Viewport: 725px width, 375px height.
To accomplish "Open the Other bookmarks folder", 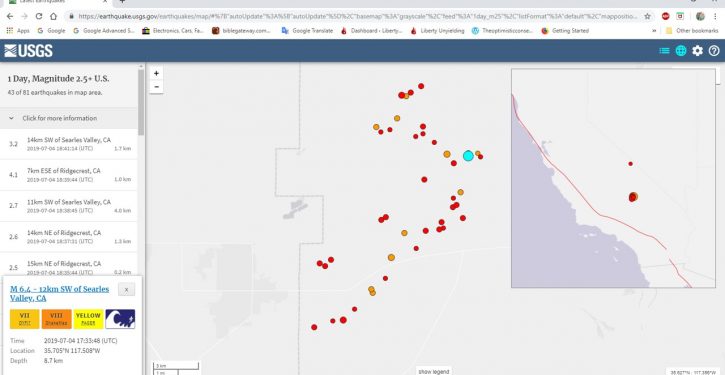I will tap(692, 31).
